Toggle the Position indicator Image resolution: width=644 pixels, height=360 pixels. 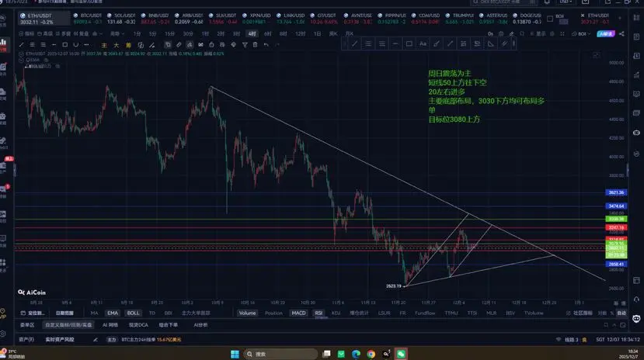(x=273, y=313)
